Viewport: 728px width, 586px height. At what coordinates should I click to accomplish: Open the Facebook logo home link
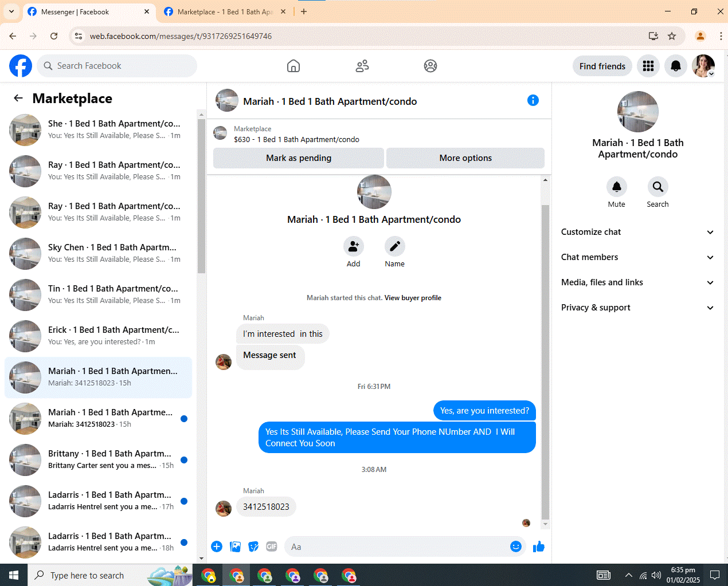pyautogui.click(x=21, y=66)
